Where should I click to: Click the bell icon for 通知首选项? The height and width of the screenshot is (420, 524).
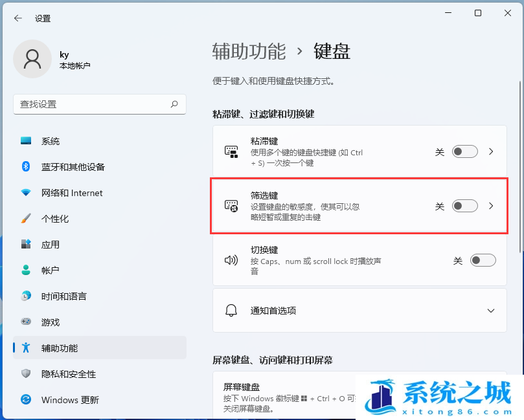pos(231,310)
